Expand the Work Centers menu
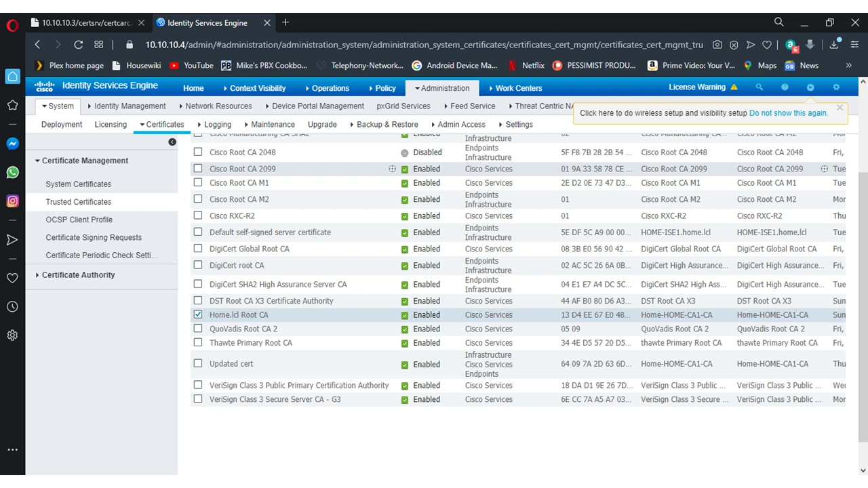 pos(515,88)
